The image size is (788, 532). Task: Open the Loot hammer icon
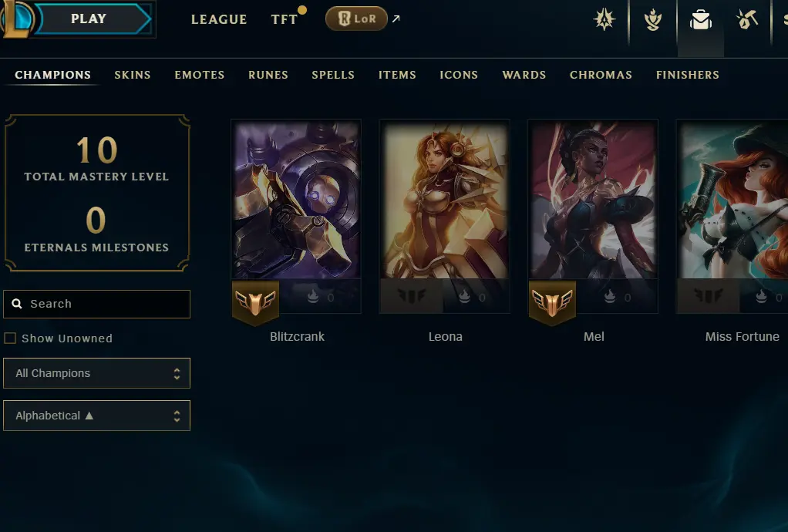(747, 19)
